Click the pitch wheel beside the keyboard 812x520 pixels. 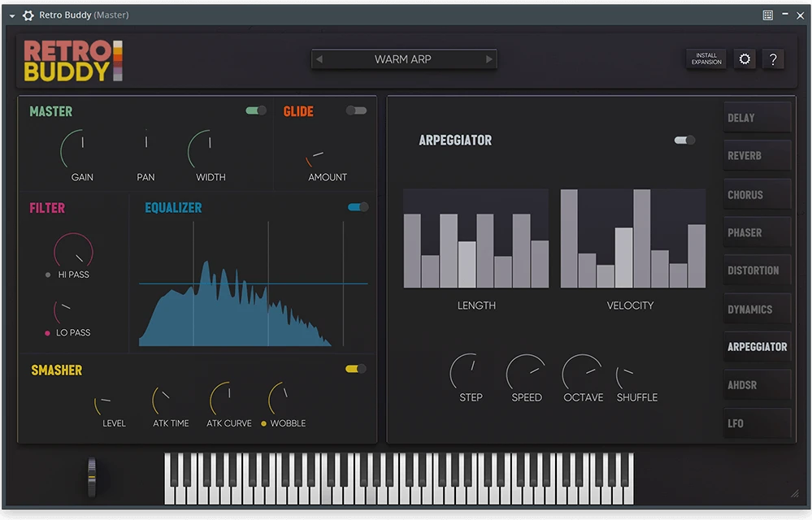(x=92, y=477)
